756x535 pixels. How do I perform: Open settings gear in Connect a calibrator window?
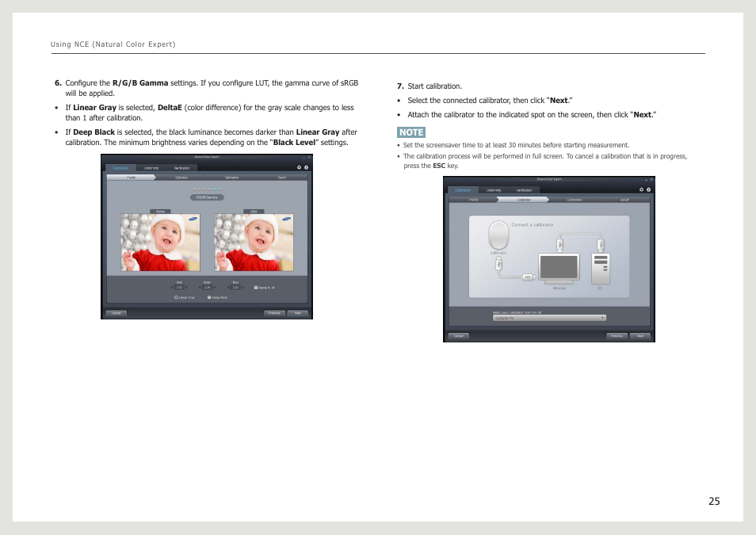pyautogui.click(x=641, y=189)
